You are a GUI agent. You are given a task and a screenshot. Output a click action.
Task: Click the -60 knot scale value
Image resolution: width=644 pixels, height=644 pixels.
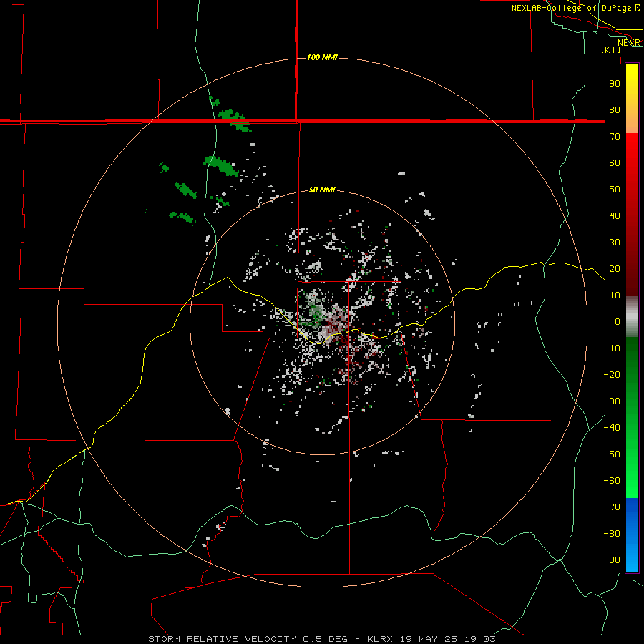coord(612,481)
